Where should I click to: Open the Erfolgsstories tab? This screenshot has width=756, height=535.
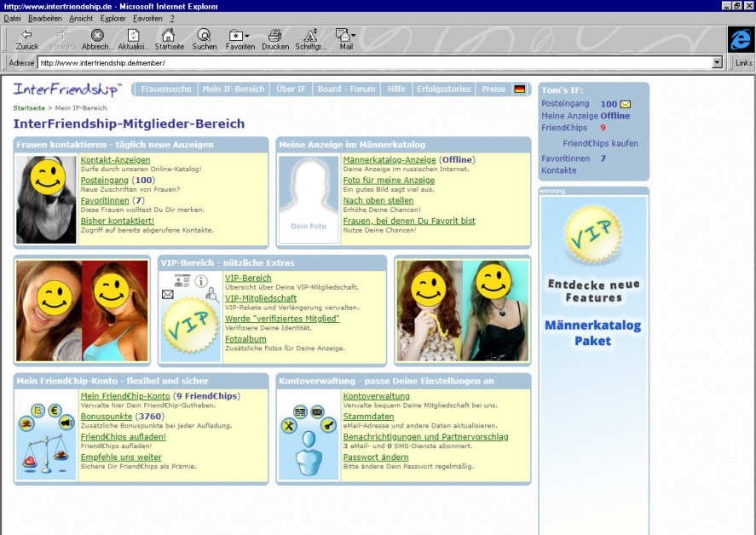click(x=443, y=89)
